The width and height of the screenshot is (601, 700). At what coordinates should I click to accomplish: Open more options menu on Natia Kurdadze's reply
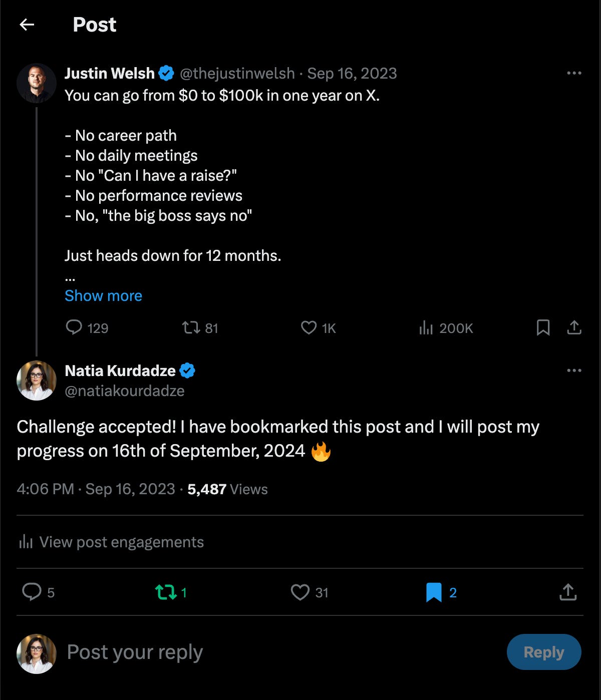[x=574, y=371]
